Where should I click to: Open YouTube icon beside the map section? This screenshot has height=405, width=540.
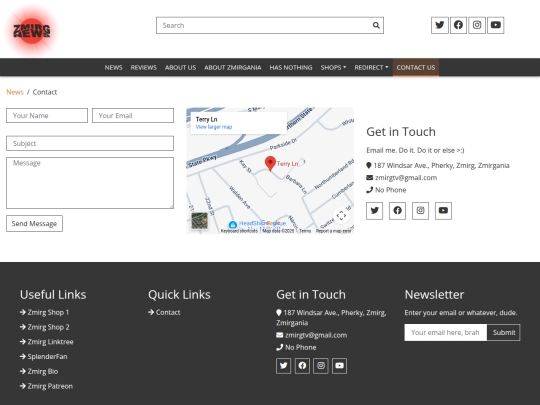click(443, 211)
